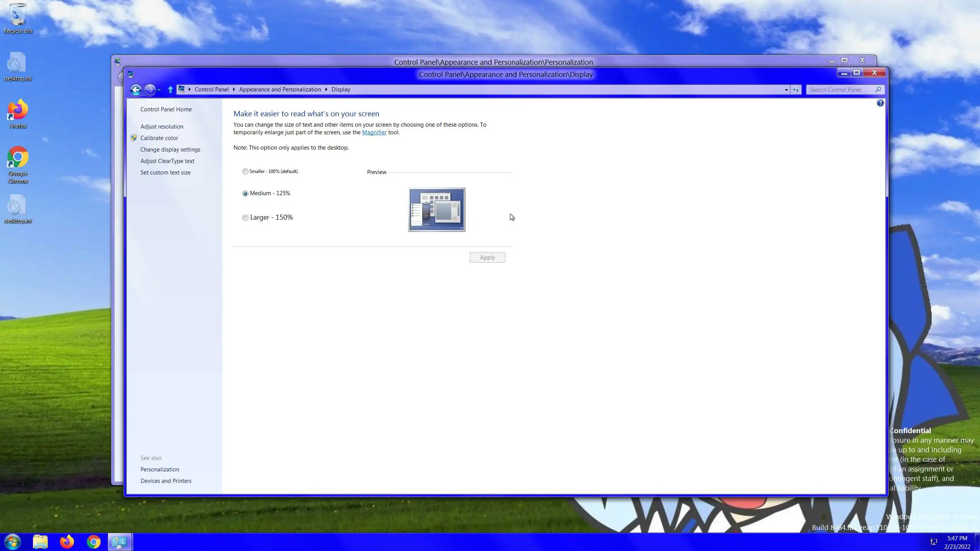The width and height of the screenshot is (980, 551).
Task: Click the refresh button beside address bar
Action: pyautogui.click(x=796, y=90)
